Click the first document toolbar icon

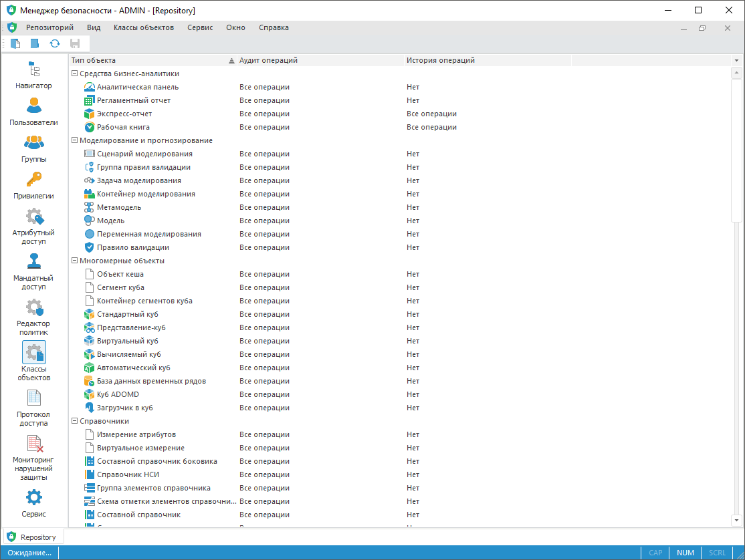15,43
